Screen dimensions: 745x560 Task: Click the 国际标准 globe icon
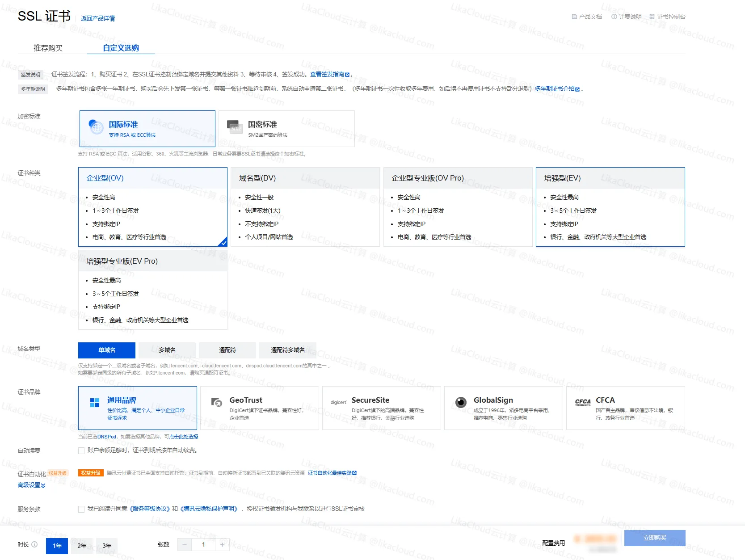[x=96, y=127]
